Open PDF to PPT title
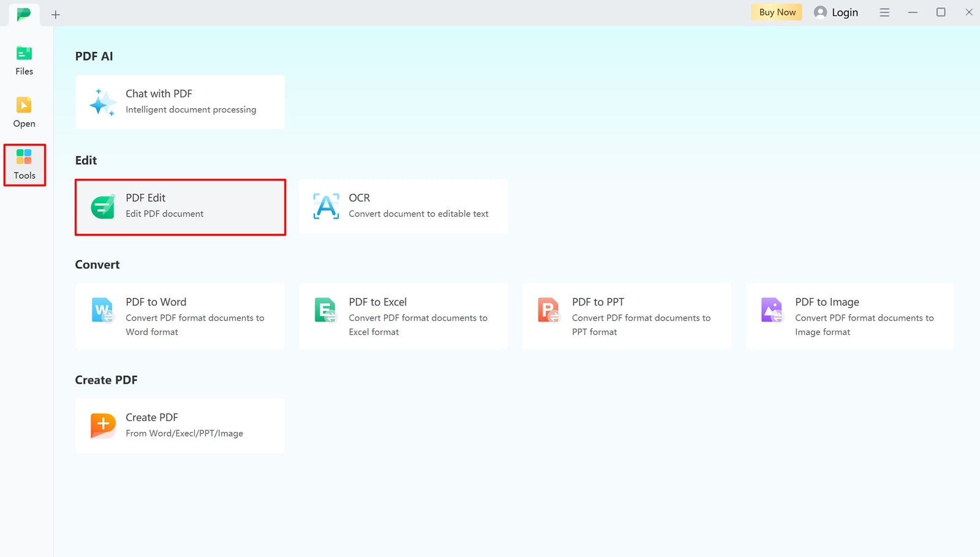Viewport: 980px width, 557px height. [x=598, y=302]
